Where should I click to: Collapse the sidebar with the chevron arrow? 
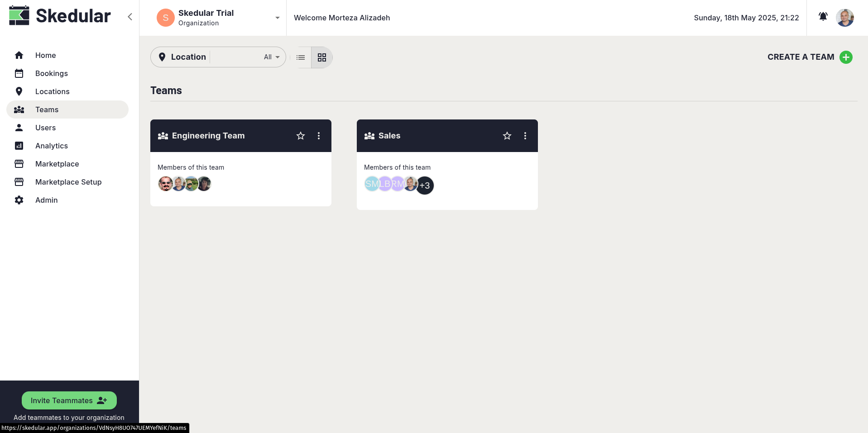[x=130, y=17]
